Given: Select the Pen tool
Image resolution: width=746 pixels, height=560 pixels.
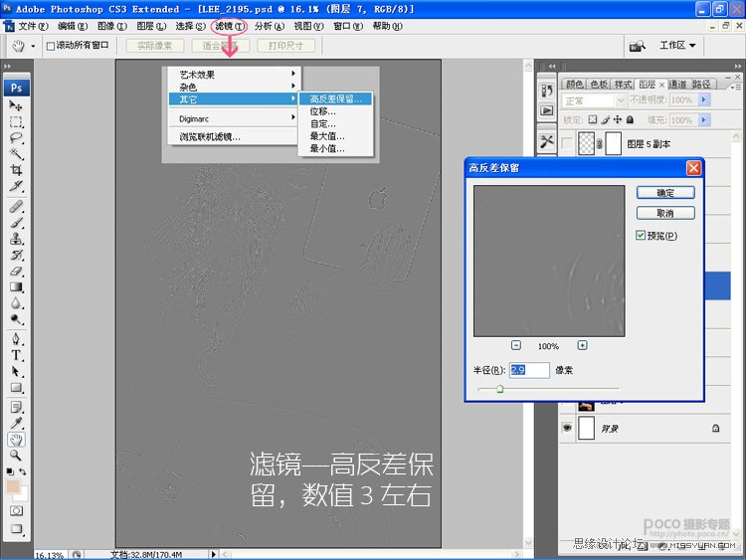Looking at the screenshot, I should coord(16,339).
